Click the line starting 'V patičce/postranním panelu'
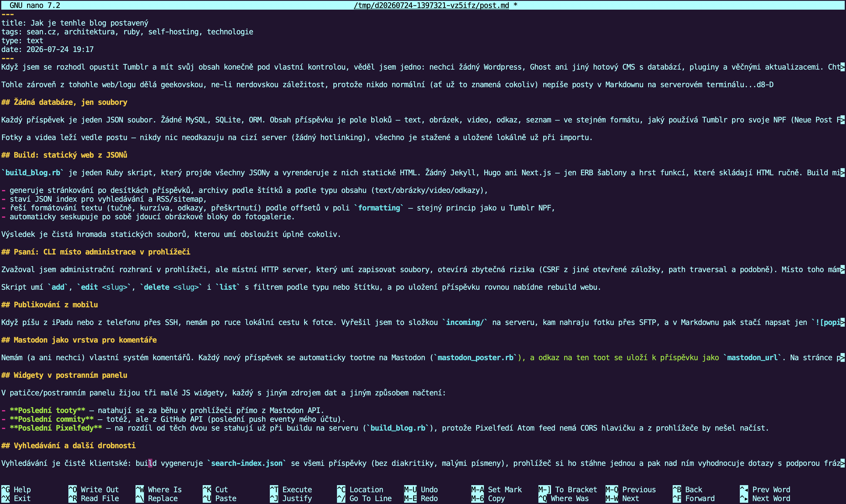Screen dimensions: 846x504 (223, 393)
